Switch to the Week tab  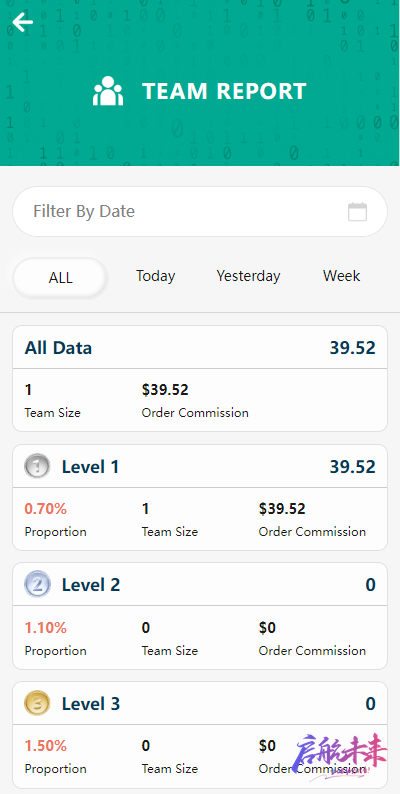click(x=342, y=276)
